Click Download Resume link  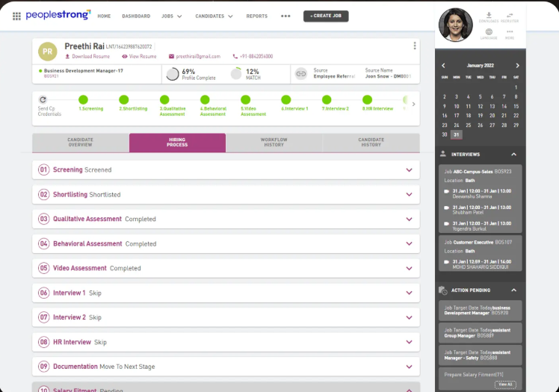(87, 56)
